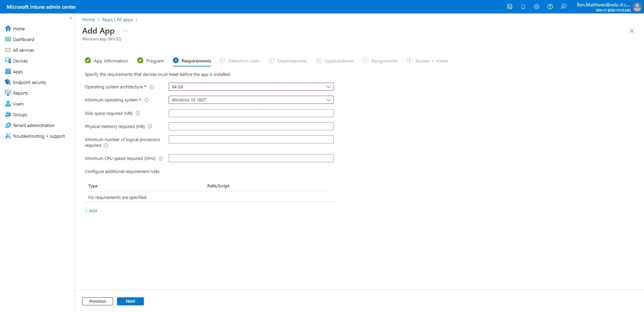Open the feedback icon in header

coord(563,7)
